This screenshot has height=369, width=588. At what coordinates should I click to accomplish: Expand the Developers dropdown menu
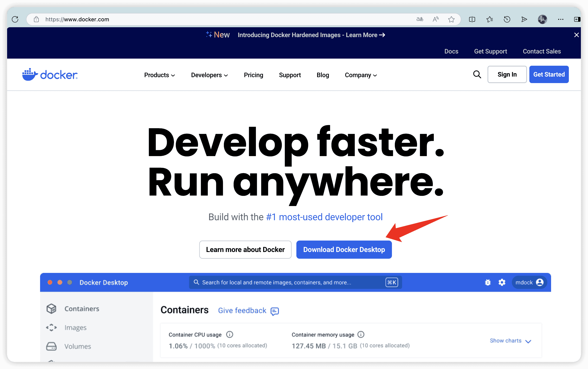tap(209, 75)
